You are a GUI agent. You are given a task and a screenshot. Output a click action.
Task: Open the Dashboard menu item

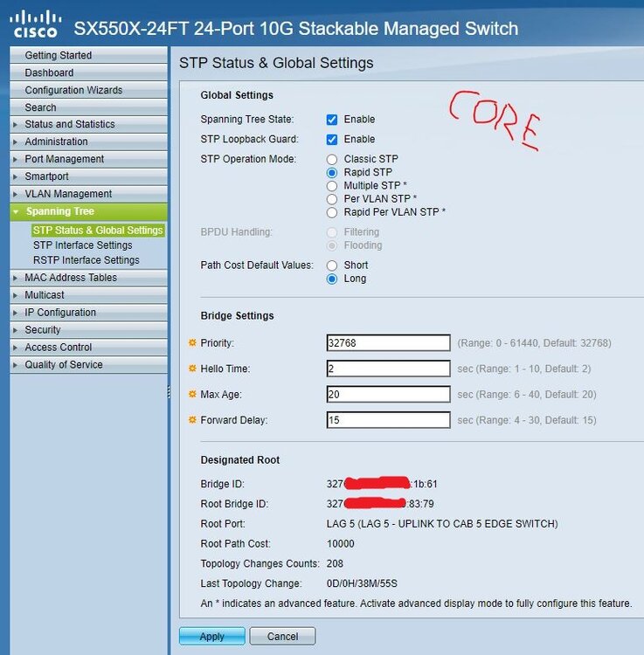[88, 72]
